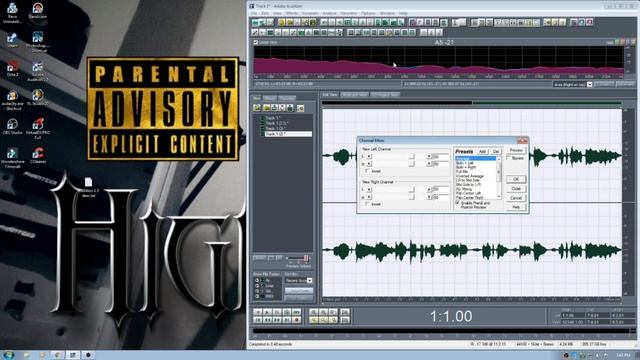The image size is (640, 360).
Task: Click the Help button in Channel Mixer
Action: coord(516,207)
